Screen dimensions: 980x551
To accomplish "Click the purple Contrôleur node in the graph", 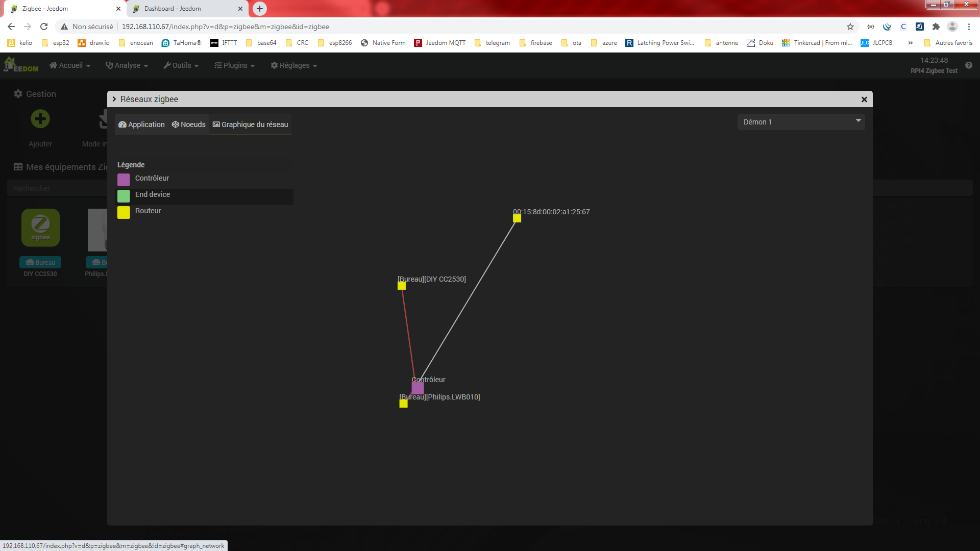I will click(418, 388).
